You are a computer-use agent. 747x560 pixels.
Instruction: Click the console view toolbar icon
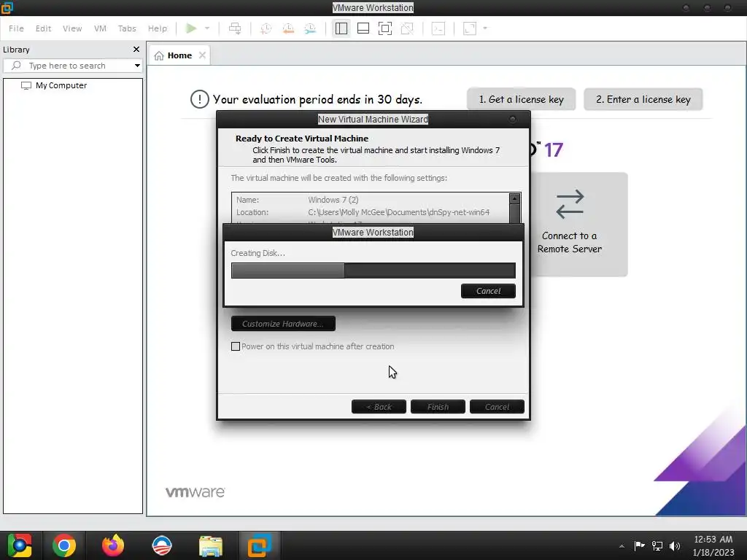click(438, 28)
